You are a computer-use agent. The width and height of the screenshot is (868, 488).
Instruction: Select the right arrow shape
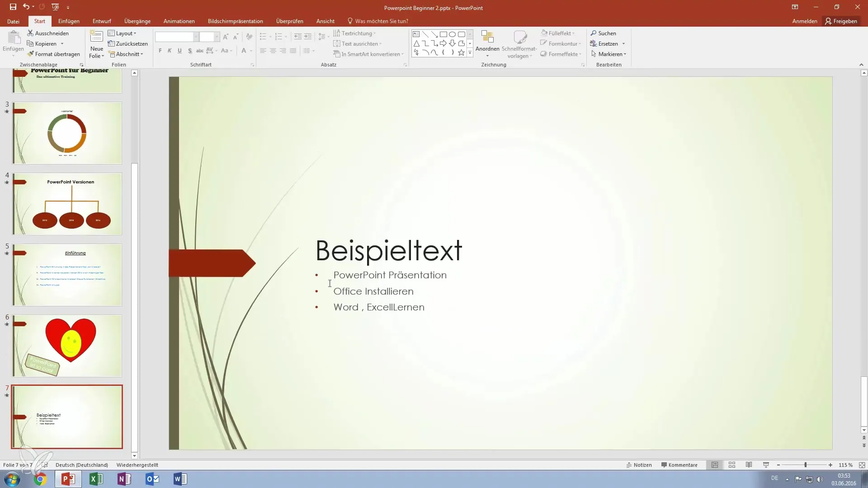click(x=443, y=43)
